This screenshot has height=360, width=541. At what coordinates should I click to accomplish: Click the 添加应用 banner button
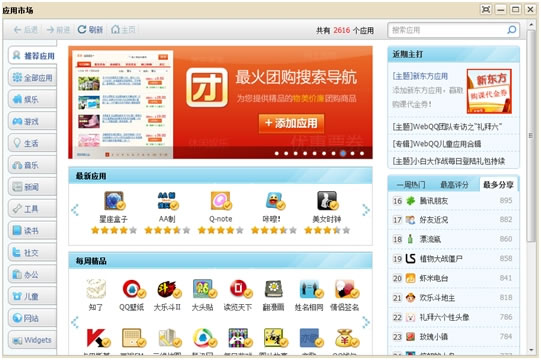coord(291,123)
